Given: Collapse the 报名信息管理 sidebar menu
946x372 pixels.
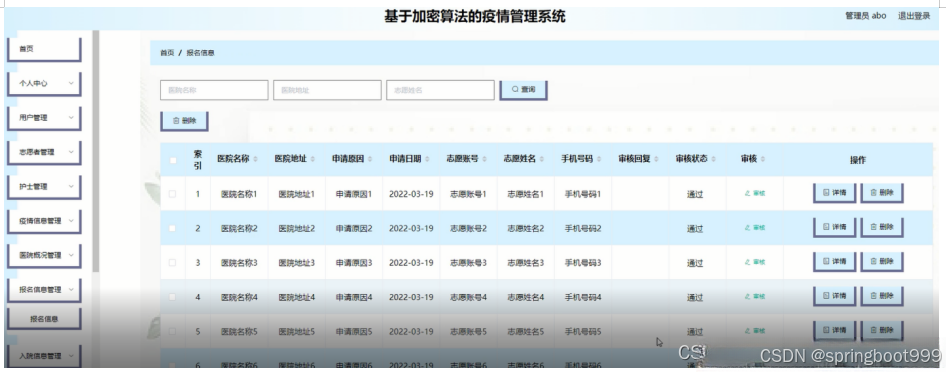Looking at the screenshot, I should pos(44,290).
